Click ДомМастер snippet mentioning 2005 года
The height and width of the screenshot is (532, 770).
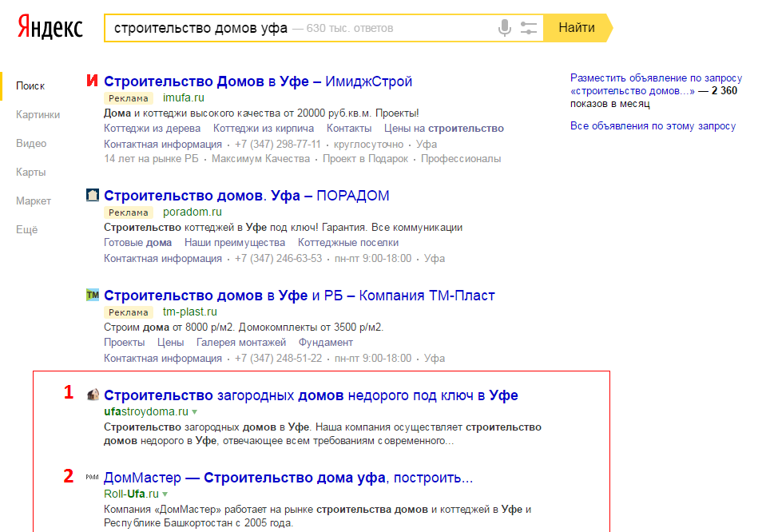(x=318, y=516)
